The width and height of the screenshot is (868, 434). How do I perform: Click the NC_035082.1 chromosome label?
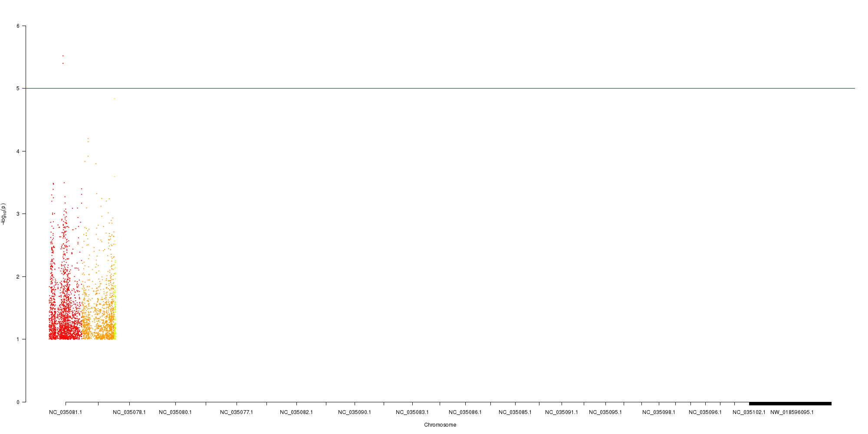(x=296, y=412)
